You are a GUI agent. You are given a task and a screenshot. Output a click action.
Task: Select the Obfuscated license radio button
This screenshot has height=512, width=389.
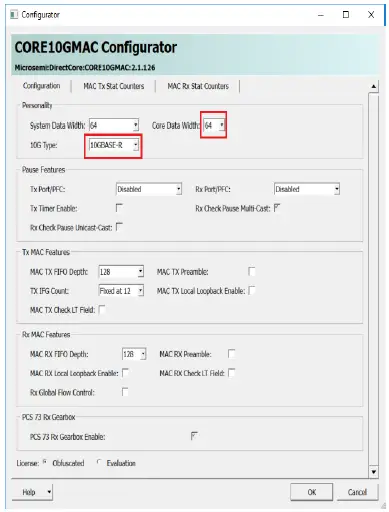45,462
